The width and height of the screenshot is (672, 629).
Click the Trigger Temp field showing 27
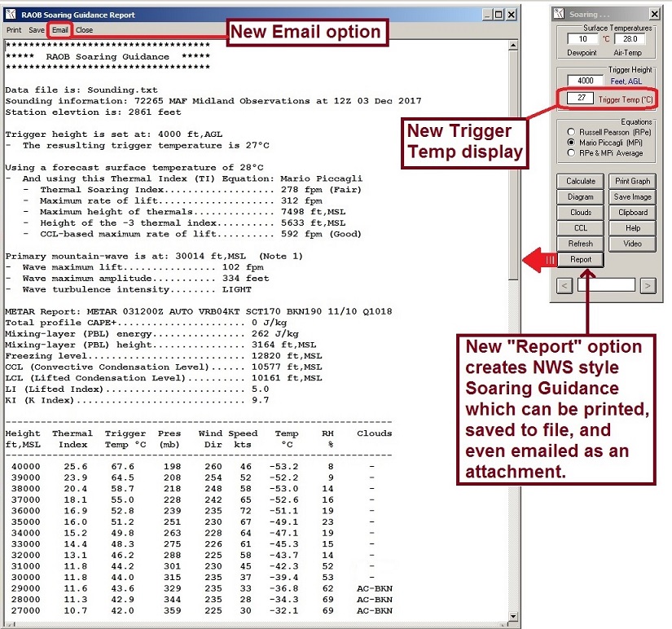point(580,98)
